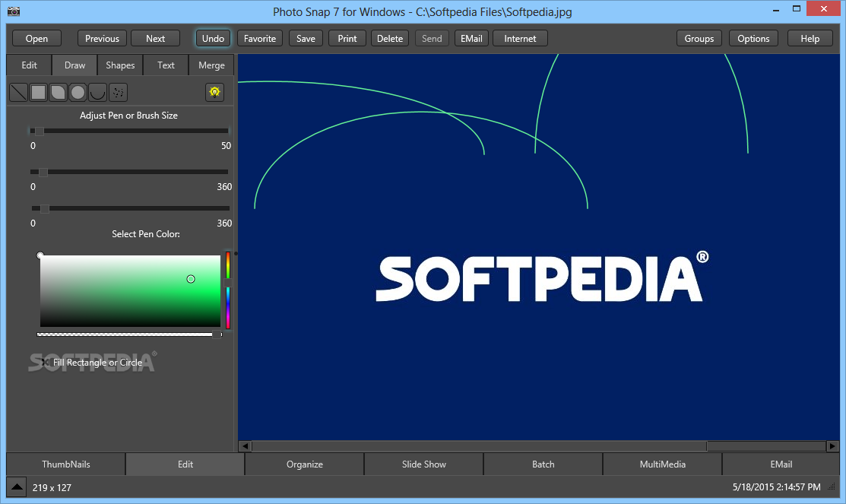Open the Merge tab
The width and height of the screenshot is (846, 504).
[x=211, y=65]
